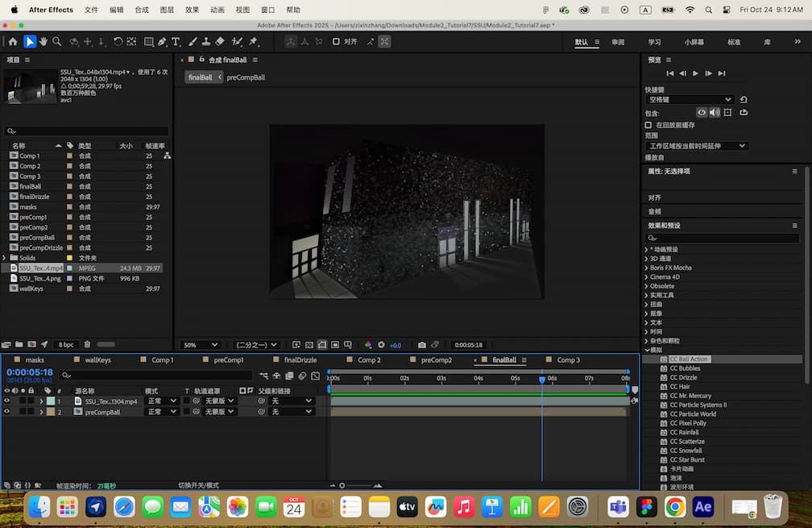Viewport: 812px width, 528px height.
Task: Open the magnification dropdown showing 50%
Action: point(200,344)
